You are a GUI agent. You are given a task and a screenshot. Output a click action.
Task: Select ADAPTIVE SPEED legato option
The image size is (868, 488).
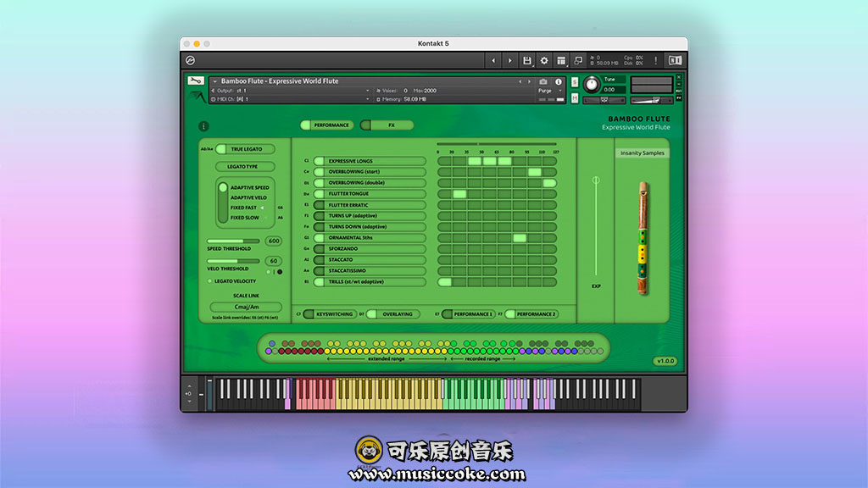coord(250,187)
